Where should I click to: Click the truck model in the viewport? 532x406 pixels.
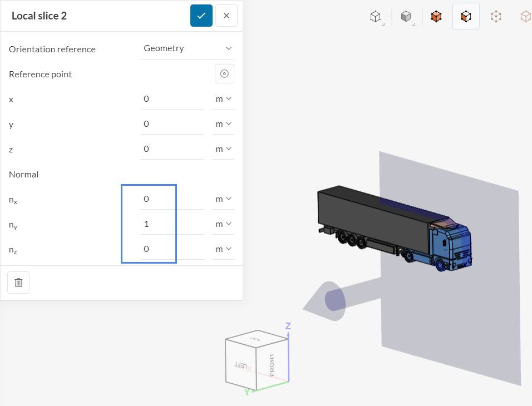[x=378, y=222]
